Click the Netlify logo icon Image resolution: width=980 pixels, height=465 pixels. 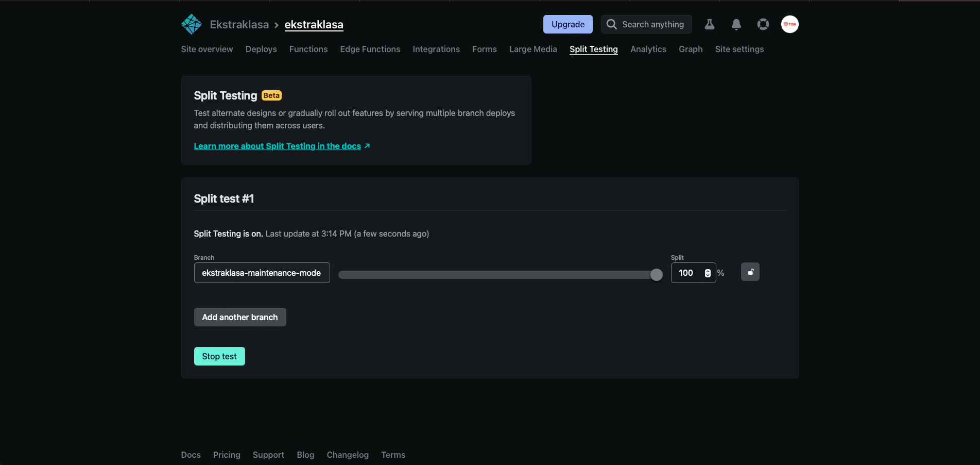[x=192, y=24]
